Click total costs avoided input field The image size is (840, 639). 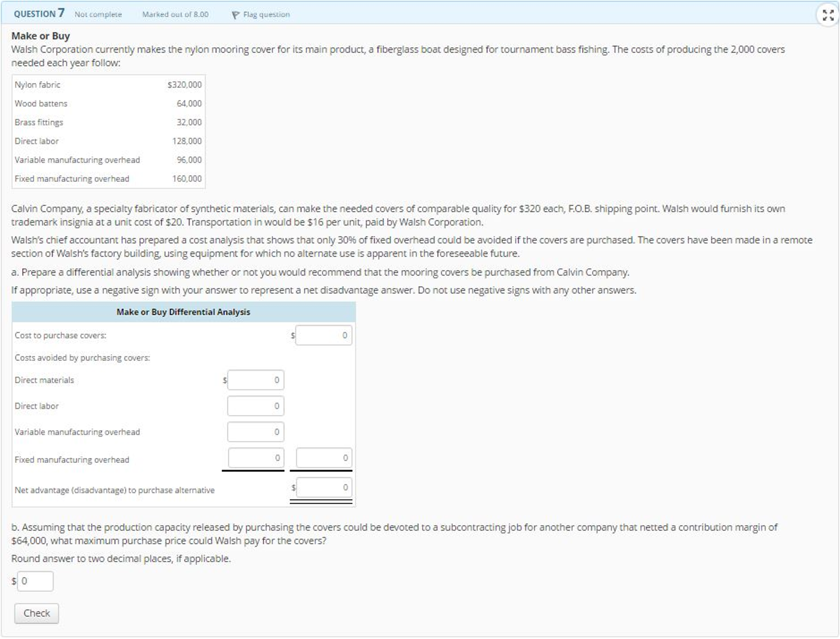click(324, 457)
